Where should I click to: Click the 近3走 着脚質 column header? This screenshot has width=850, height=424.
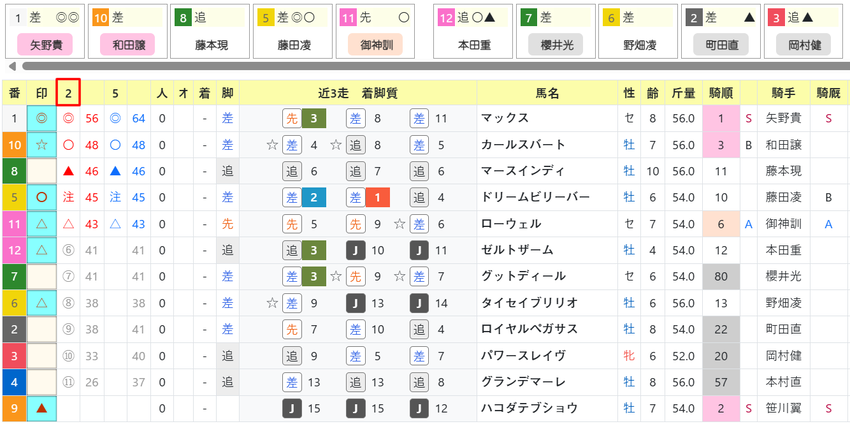(358, 93)
